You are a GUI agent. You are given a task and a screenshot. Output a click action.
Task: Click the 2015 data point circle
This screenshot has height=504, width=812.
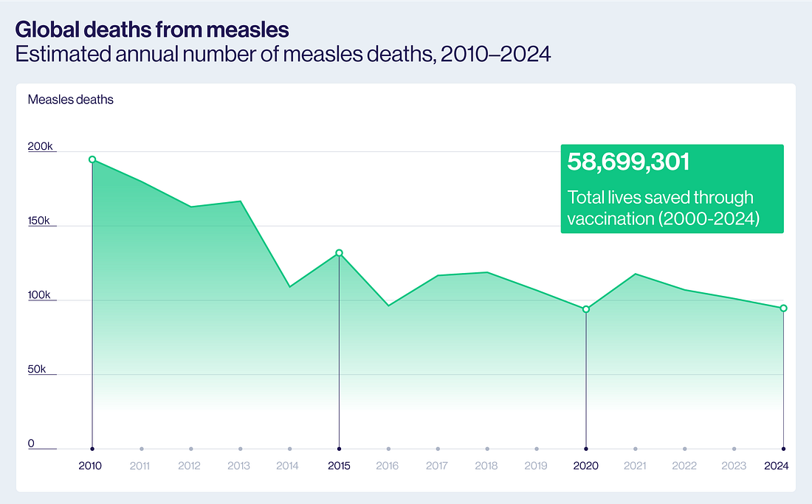(x=339, y=253)
